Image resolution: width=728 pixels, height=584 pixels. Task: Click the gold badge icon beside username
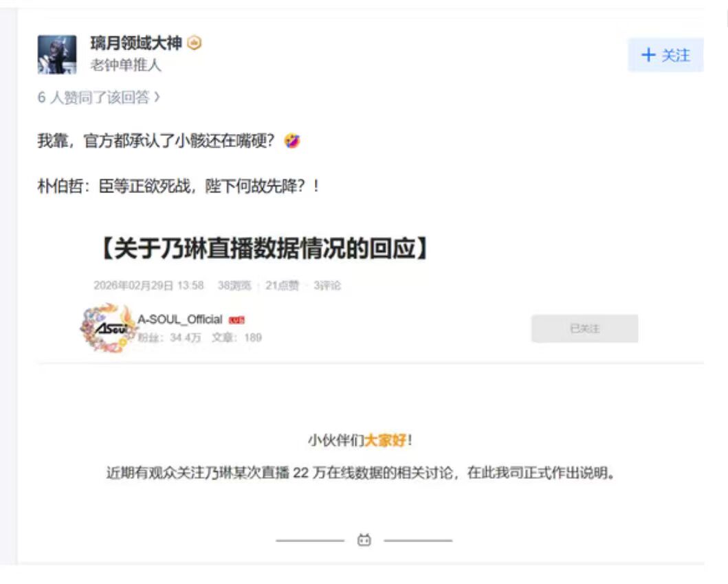pos(194,43)
